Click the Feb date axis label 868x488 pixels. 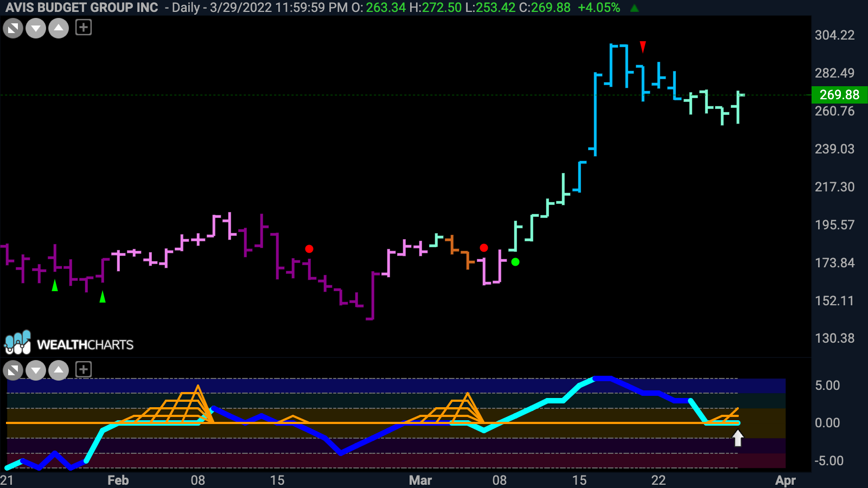(x=118, y=480)
